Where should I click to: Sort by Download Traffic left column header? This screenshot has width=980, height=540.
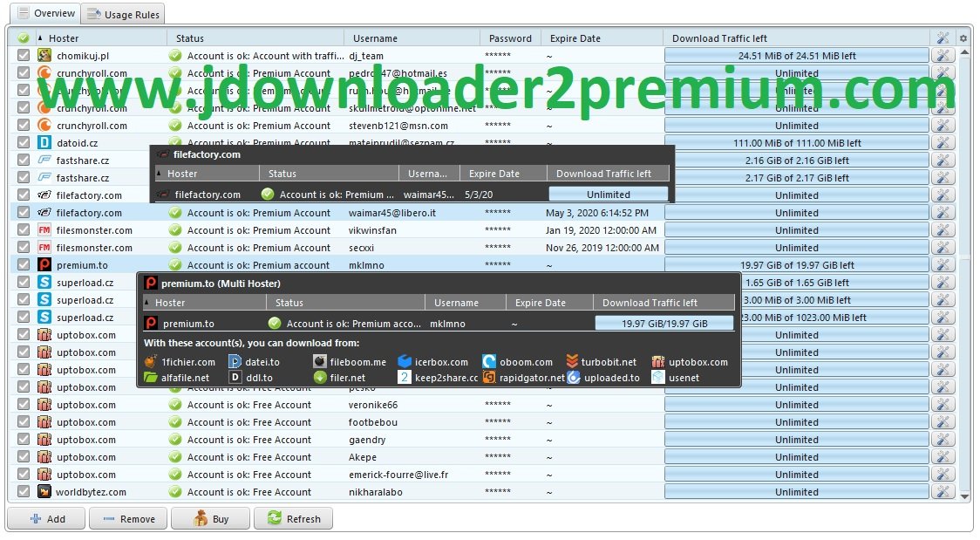point(797,38)
